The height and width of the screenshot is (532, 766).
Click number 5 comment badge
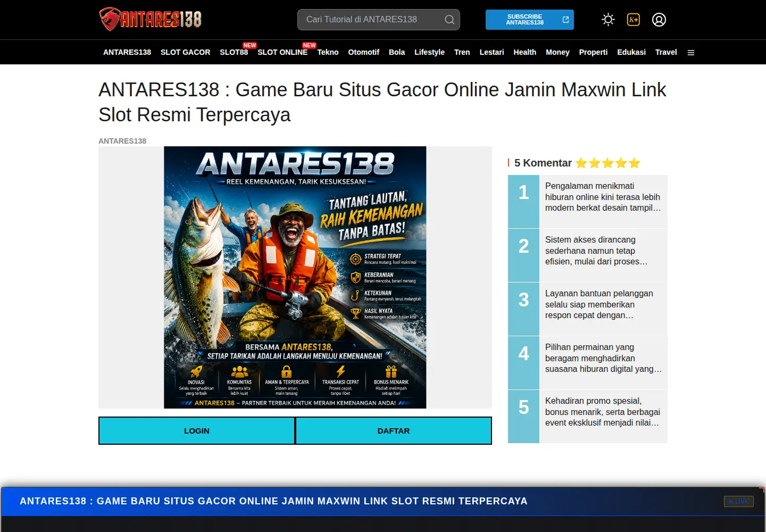pyautogui.click(x=524, y=417)
